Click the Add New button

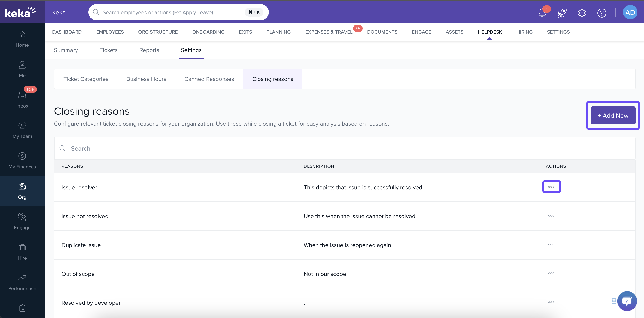pyautogui.click(x=613, y=115)
